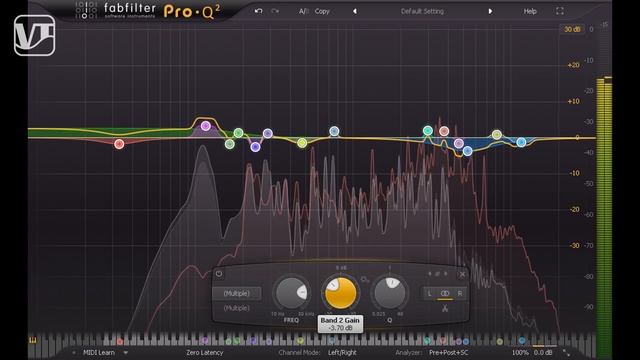This screenshot has height=360, width=640.
Task: Toggle the piano keyboard display icon
Action: tap(33, 340)
